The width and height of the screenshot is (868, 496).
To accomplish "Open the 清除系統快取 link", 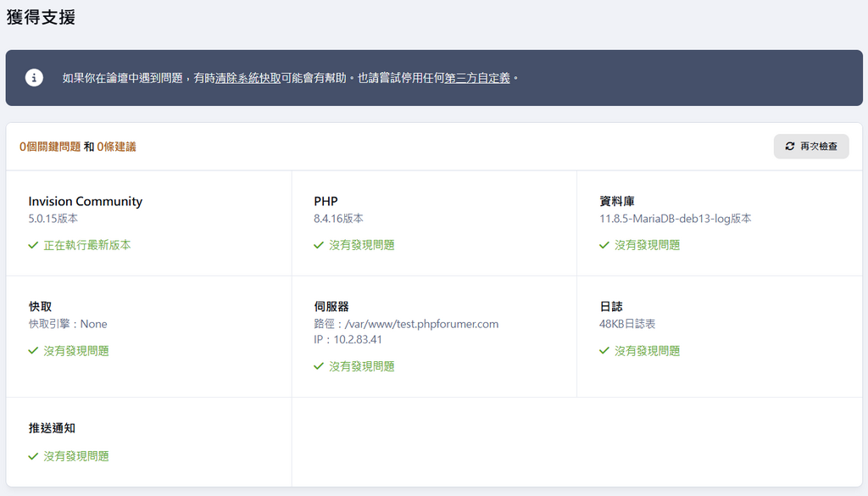I will (248, 78).
